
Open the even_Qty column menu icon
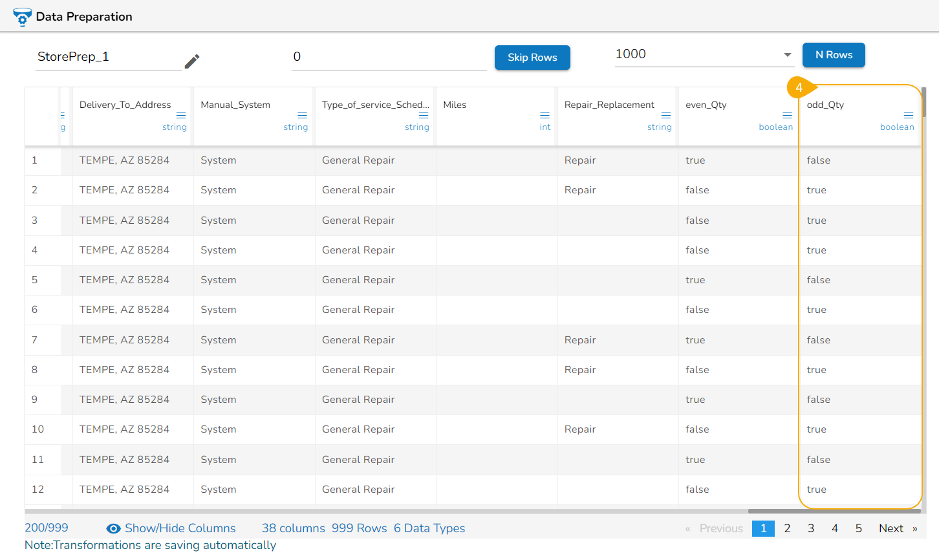pos(787,116)
